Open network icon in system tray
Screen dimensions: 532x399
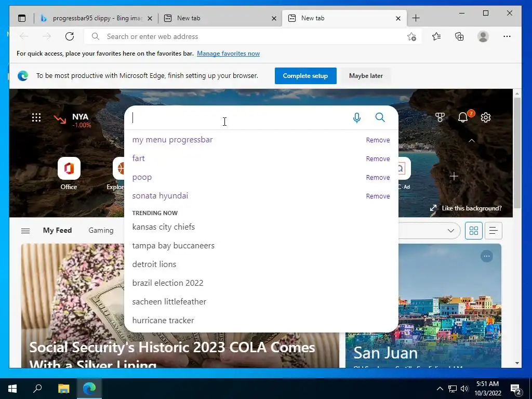452,389
